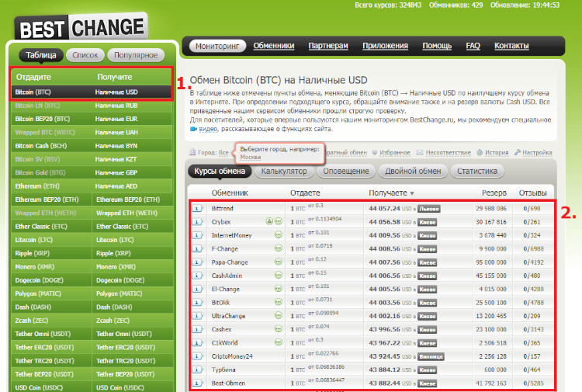Click info icon for CashAdmin

tap(197, 276)
